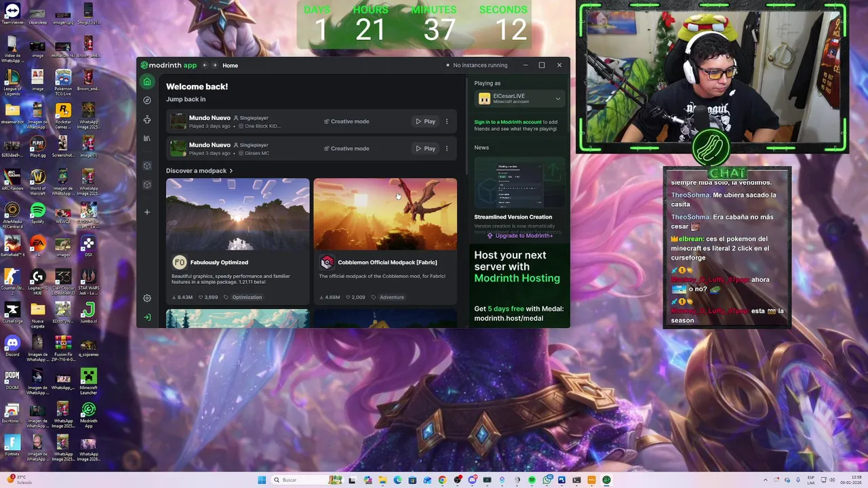Go forward with the Modrinth forward arrow
868x488 pixels.
click(215, 65)
